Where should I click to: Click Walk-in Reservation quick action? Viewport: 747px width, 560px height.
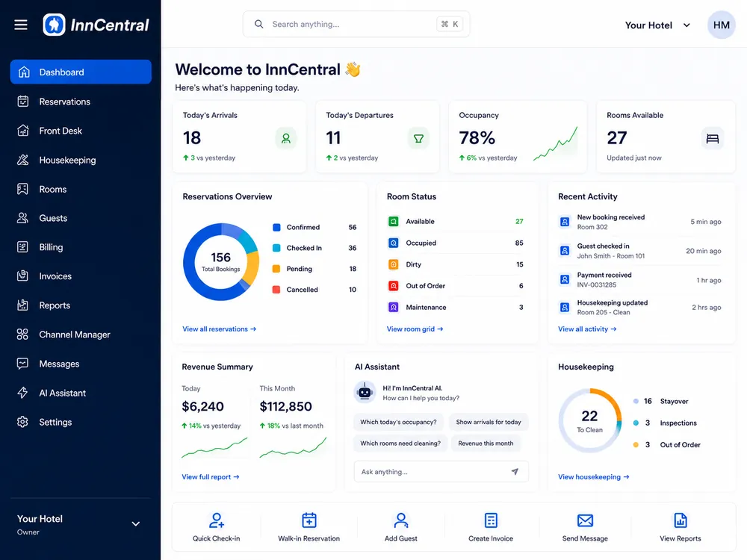click(309, 527)
